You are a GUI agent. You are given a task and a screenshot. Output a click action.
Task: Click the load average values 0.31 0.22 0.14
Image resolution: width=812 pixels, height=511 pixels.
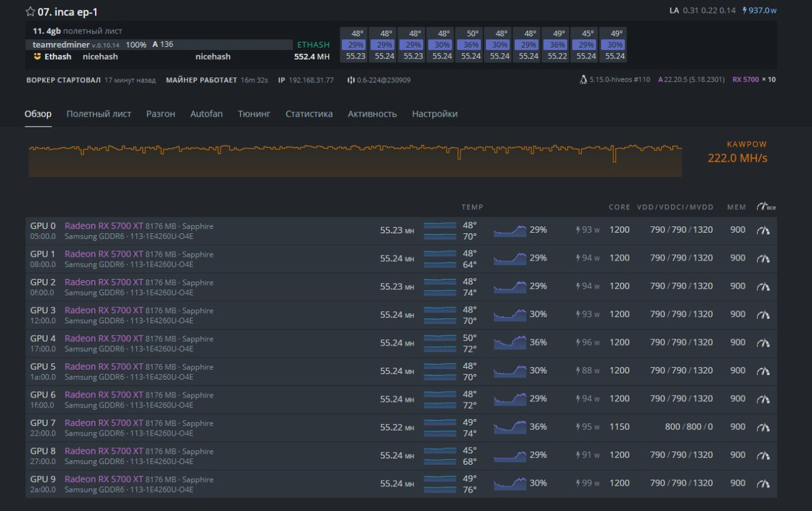[x=709, y=11]
